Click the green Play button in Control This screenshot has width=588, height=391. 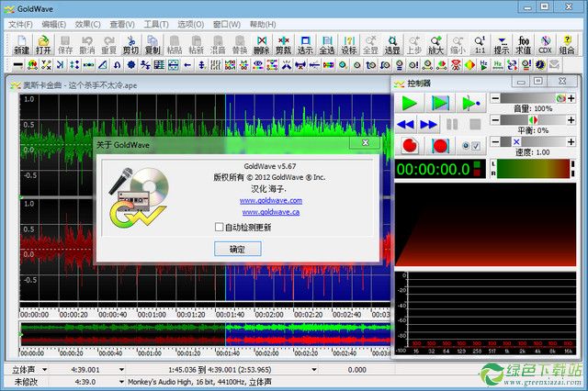click(x=410, y=103)
